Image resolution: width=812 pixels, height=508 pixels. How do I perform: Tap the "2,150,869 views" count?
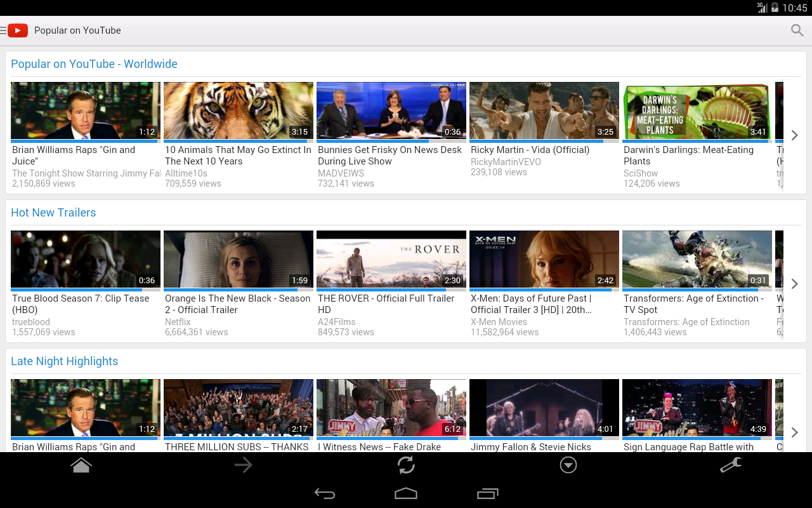[44, 184]
